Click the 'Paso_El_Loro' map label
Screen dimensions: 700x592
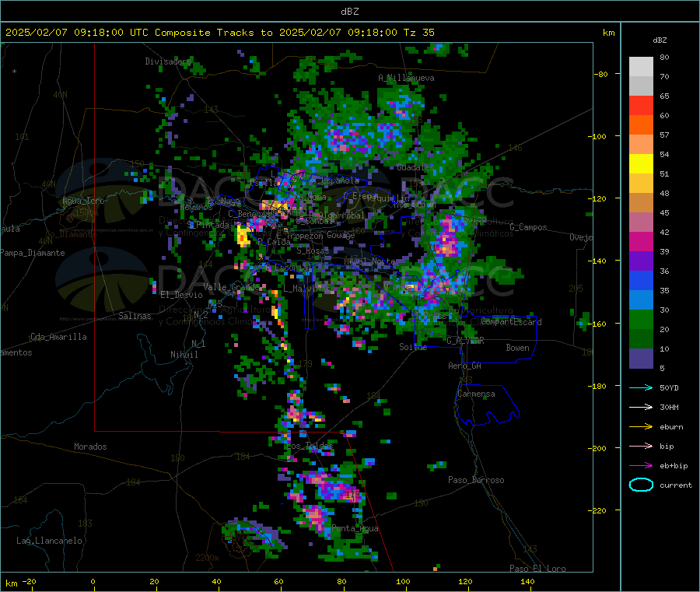tap(537, 569)
